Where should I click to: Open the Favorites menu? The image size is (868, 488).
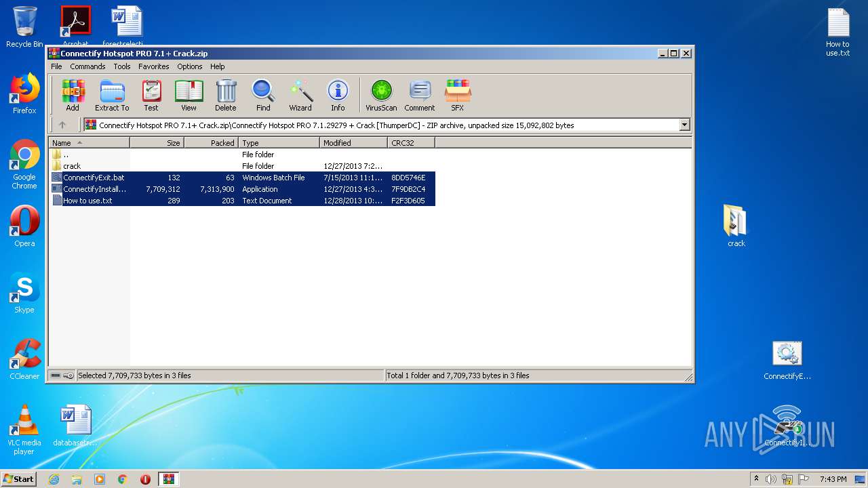click(x=154, y=66)
